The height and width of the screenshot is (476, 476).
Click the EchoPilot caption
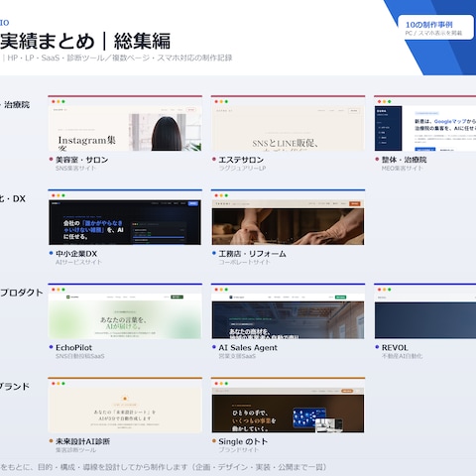pos(73,347)
